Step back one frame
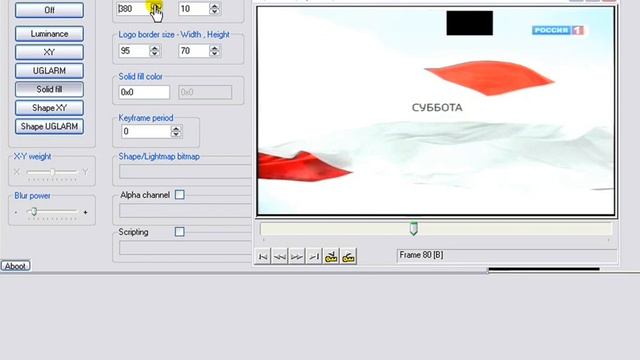Viewport: 640px width, 360px height. [x=280, y=257]
